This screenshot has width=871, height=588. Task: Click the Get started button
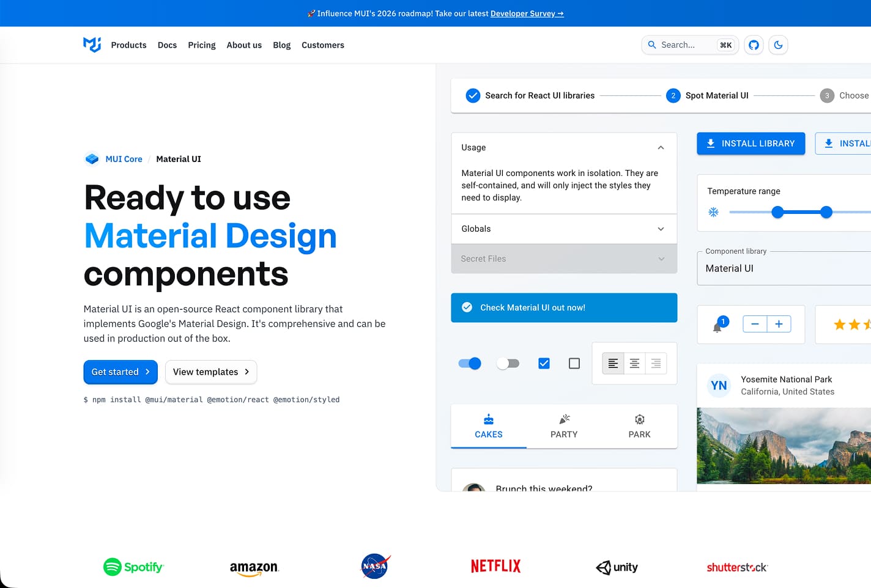(120, 372)
